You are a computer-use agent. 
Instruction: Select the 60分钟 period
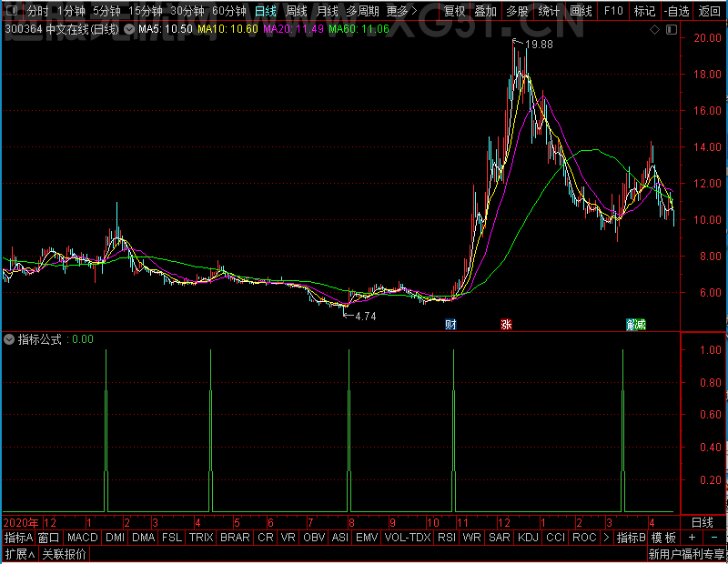[229, 11]
